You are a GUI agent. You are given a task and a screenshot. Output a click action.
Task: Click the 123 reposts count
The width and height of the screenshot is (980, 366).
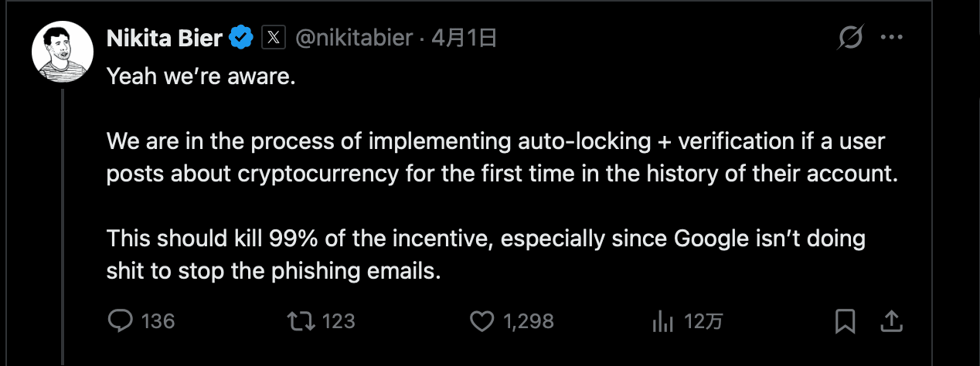[338, 321]
